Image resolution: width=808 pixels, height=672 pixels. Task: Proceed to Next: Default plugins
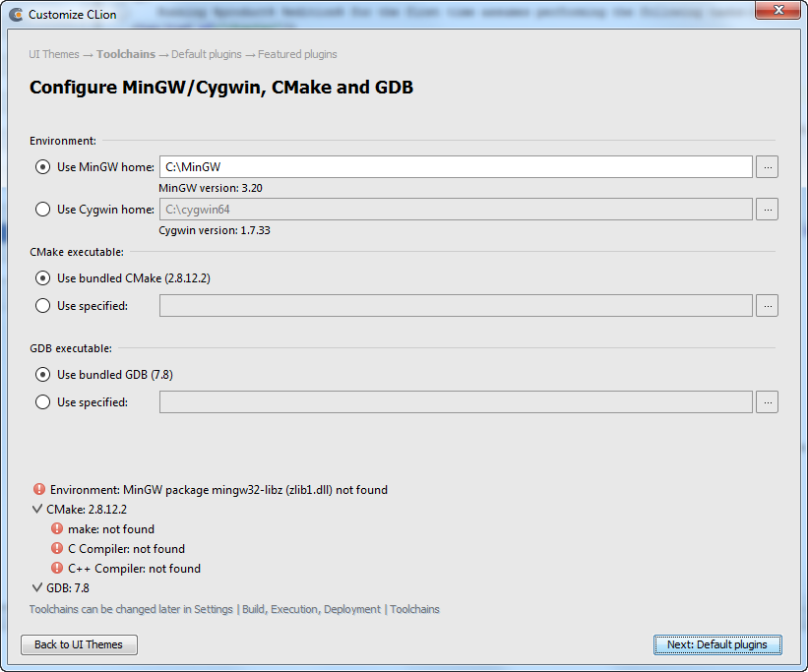717,644
